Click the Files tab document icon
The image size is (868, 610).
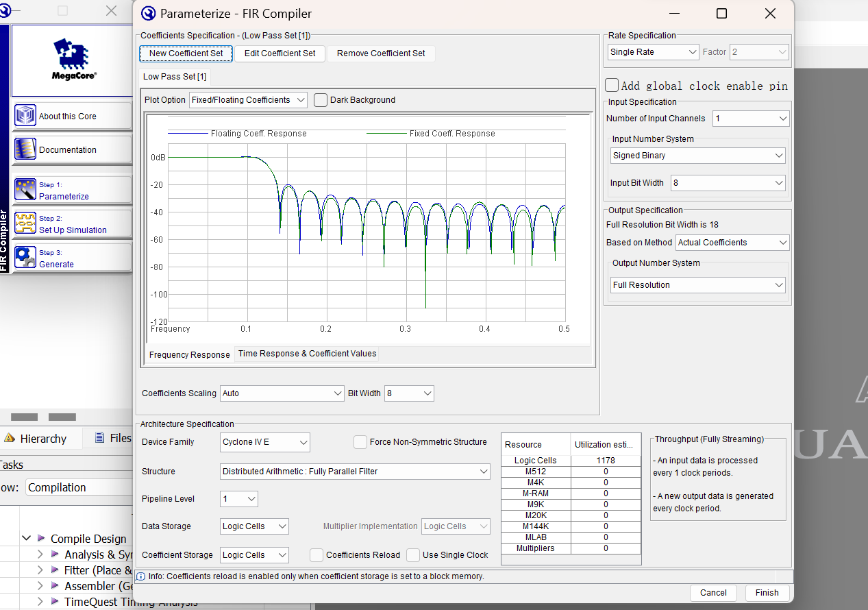point(100,437)
